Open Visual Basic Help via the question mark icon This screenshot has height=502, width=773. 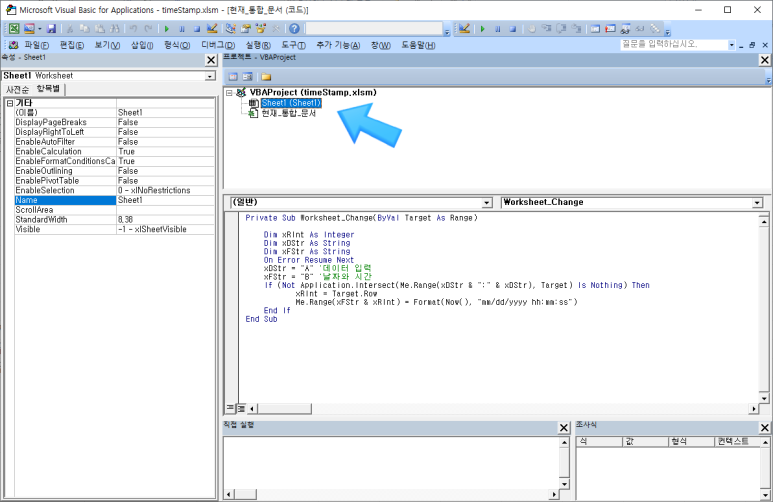point(294,29)
